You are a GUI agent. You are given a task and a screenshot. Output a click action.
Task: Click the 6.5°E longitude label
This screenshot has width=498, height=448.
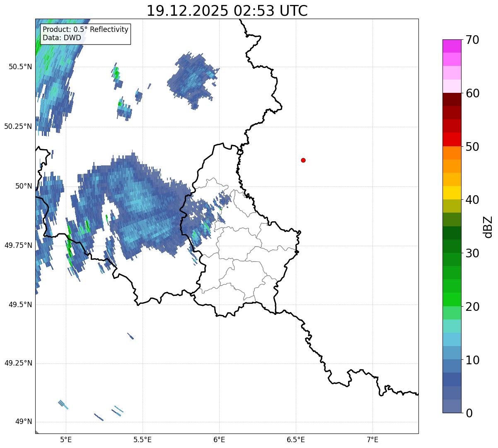tap(296, 439)
